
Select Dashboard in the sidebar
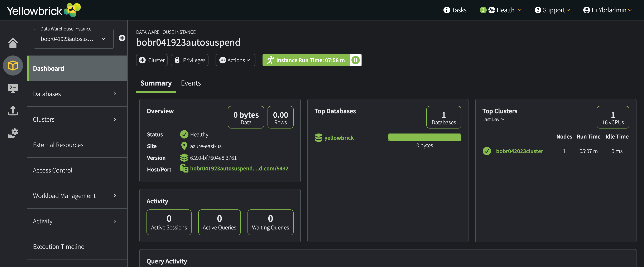pos(77,68)
